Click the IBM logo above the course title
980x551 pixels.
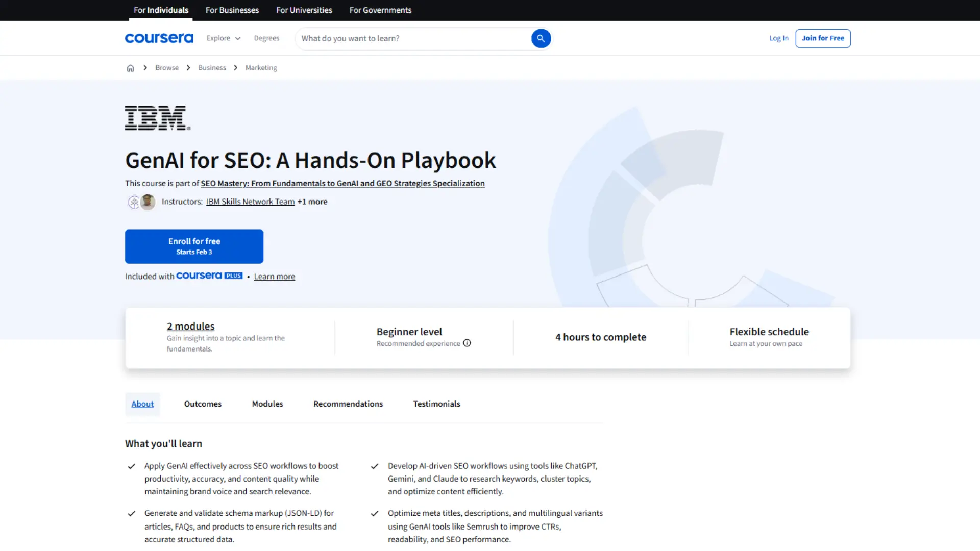pyautogui.click(x=156, y=117)
